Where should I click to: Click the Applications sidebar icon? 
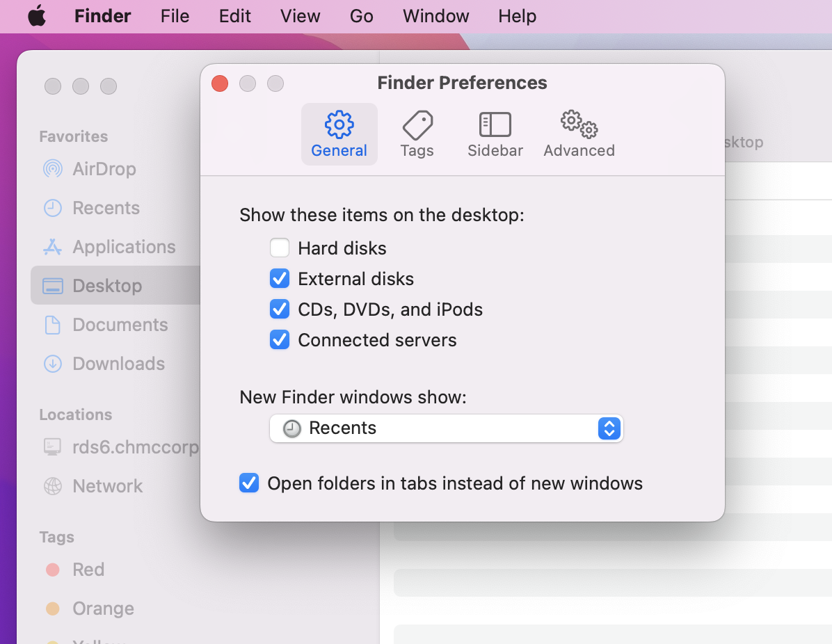53,247
